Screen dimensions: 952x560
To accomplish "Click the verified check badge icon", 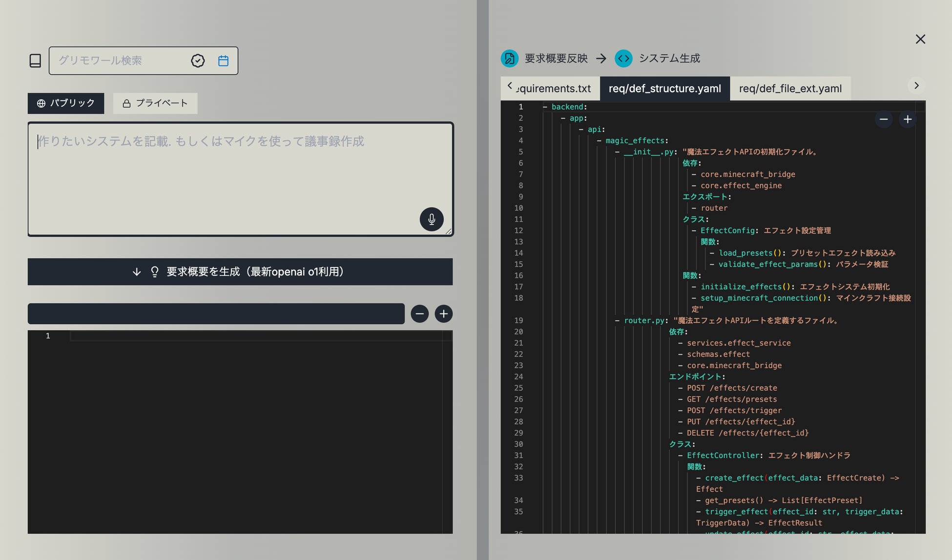I will click(198, 61).
